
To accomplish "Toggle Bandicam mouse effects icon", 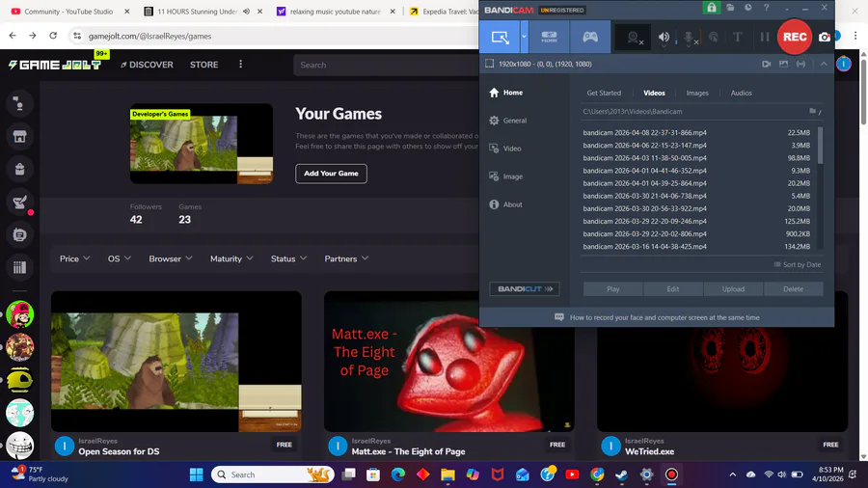I will point(714,37).
